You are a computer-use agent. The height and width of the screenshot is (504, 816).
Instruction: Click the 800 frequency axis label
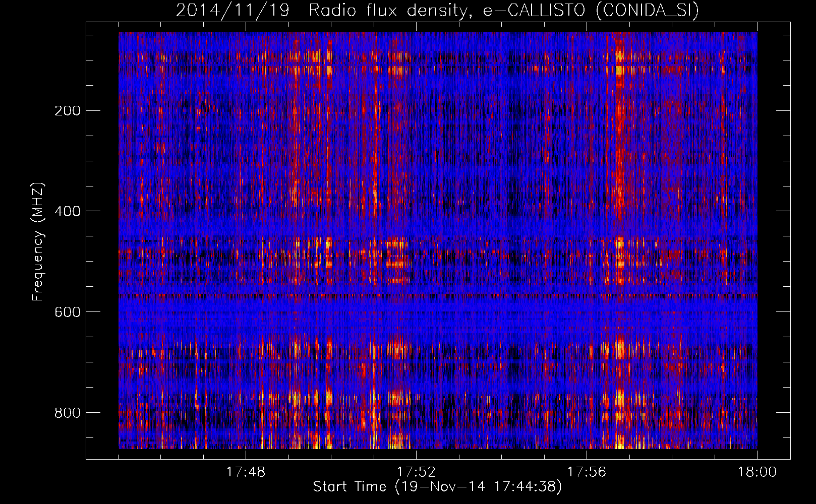point(68,413)
